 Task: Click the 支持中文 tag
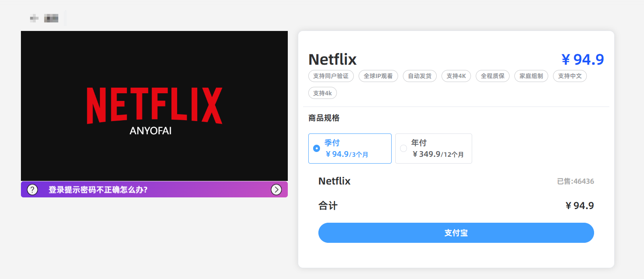(570, 76)
